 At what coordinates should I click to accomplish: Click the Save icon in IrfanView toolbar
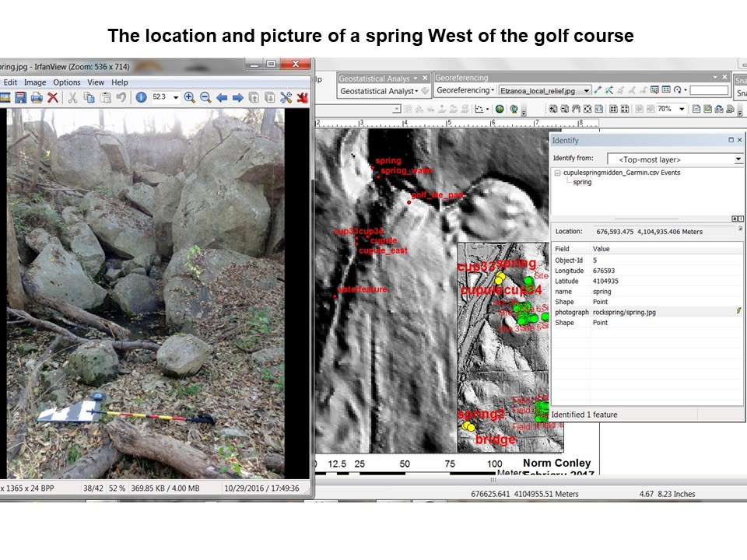click(x=19, y=97)
